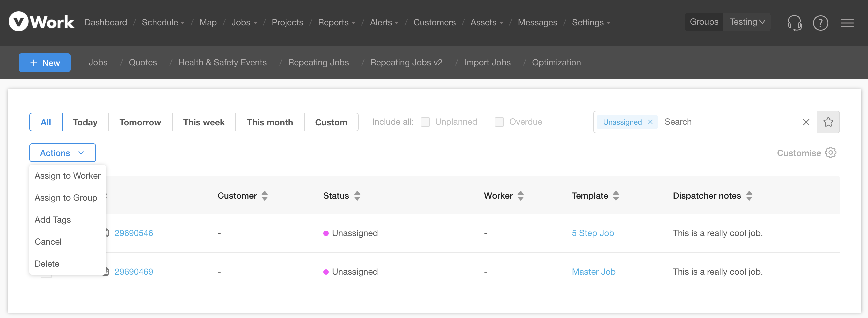Select the This week tab
The height and width of the screenshot is (318, 868).
pyautogui.click(x=204, y=122)
